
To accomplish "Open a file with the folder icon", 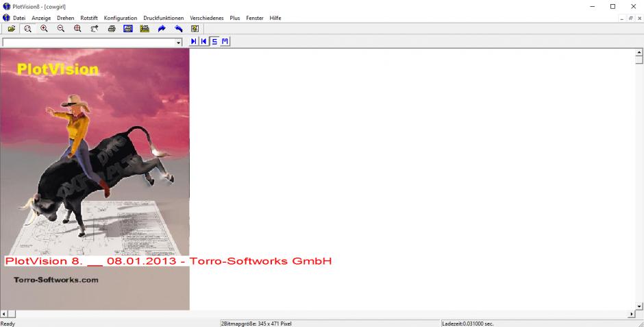I will (11, 29).
